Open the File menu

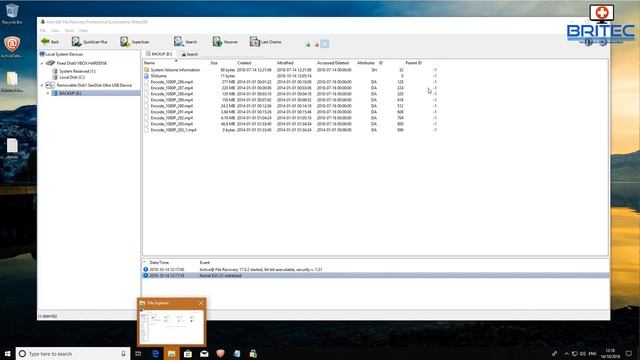[x=43, y=31]
